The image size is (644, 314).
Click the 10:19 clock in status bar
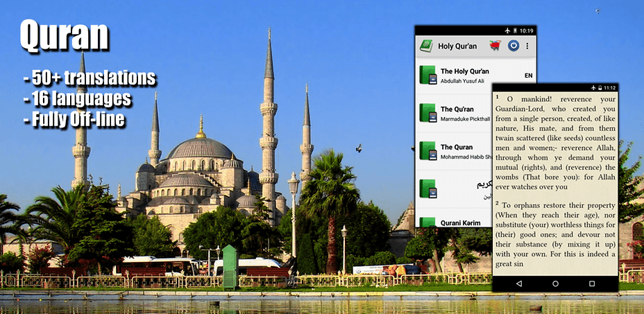pyautogui.click(x=526, y=30)
